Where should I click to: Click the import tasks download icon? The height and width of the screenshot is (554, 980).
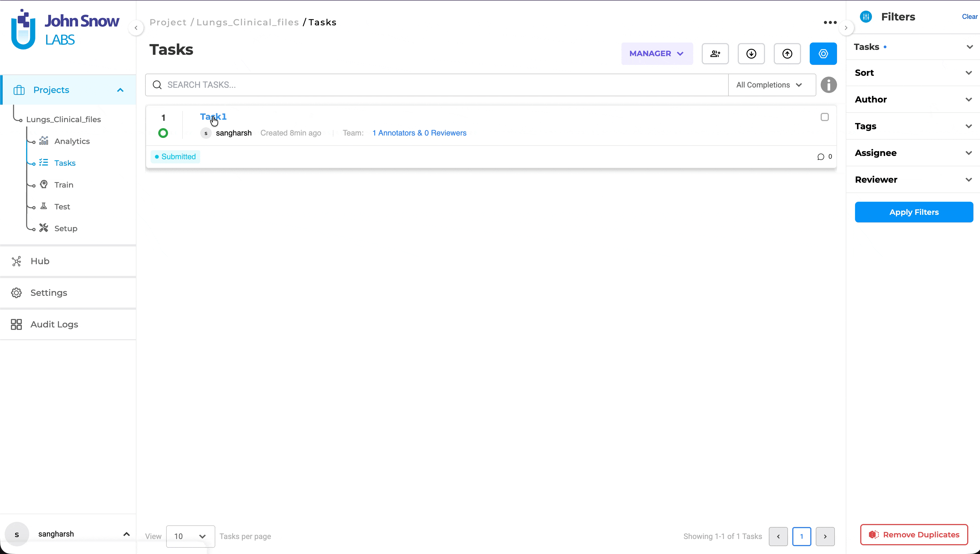[x=751, y=54]
